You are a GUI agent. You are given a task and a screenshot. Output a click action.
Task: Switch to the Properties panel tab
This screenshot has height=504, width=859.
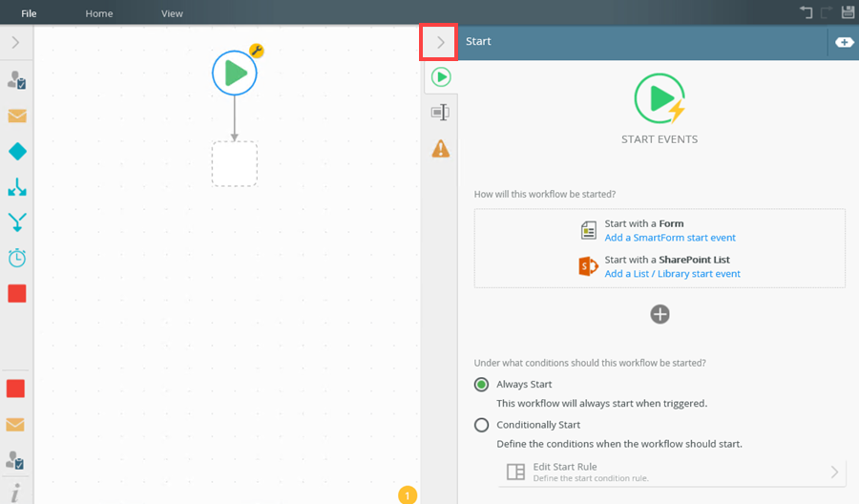point(440,113)
